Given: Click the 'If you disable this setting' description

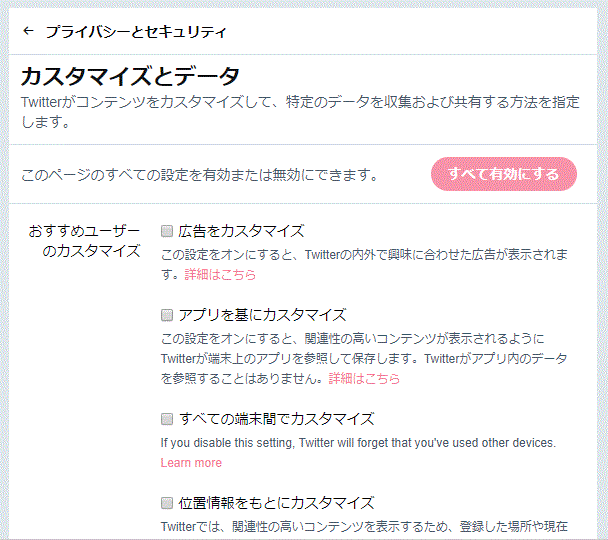Looking at the screenshot, I should coord(358,443).
